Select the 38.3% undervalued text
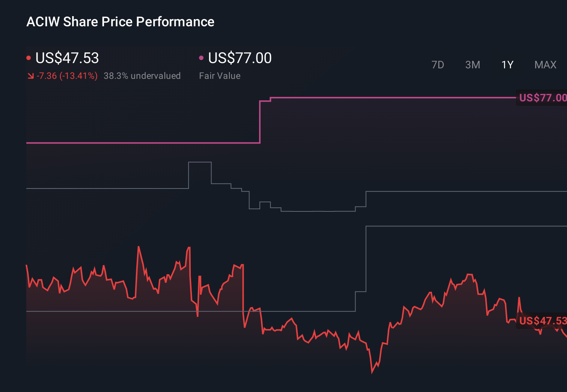The width and height of the screenshot is (567, 392). coord(142,76)
